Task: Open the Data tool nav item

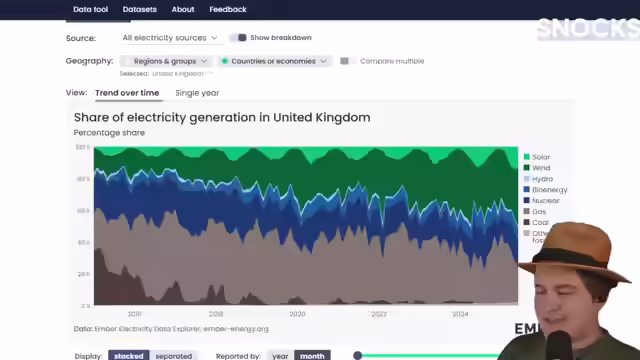Action: (90, 9)
